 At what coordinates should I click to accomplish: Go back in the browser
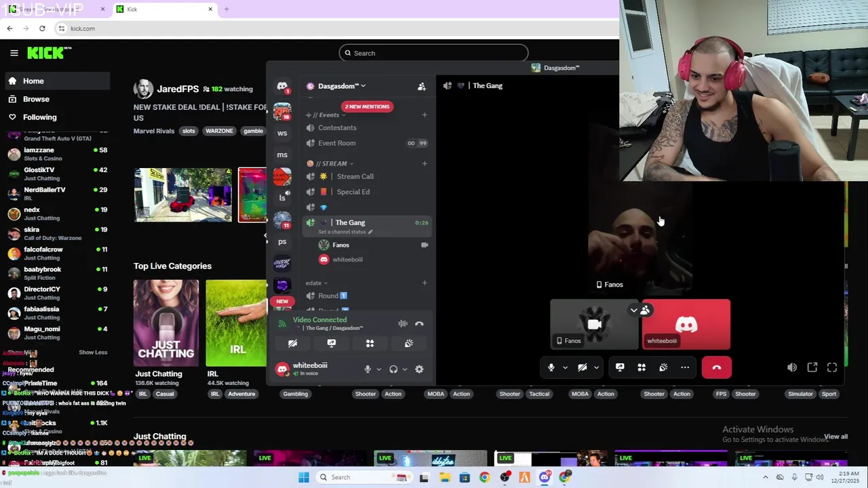[x=9, y=28]
